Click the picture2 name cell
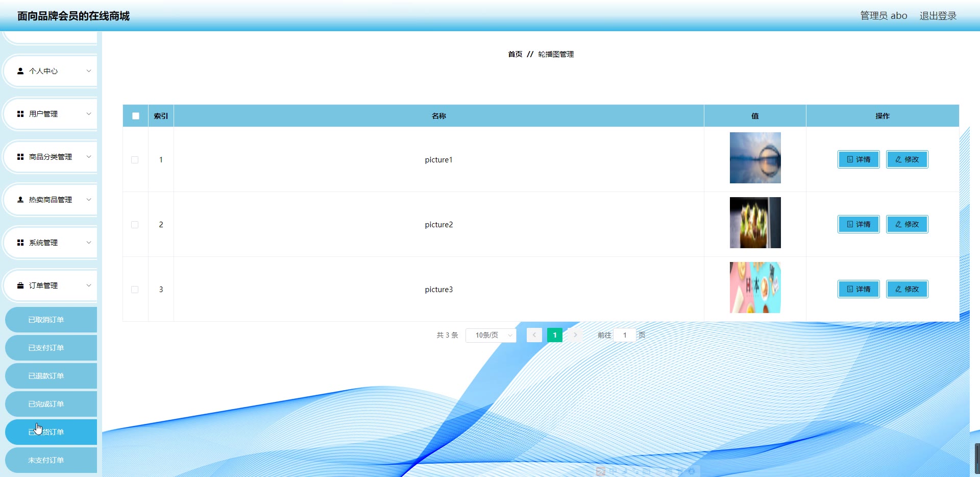 coord(439,225)
